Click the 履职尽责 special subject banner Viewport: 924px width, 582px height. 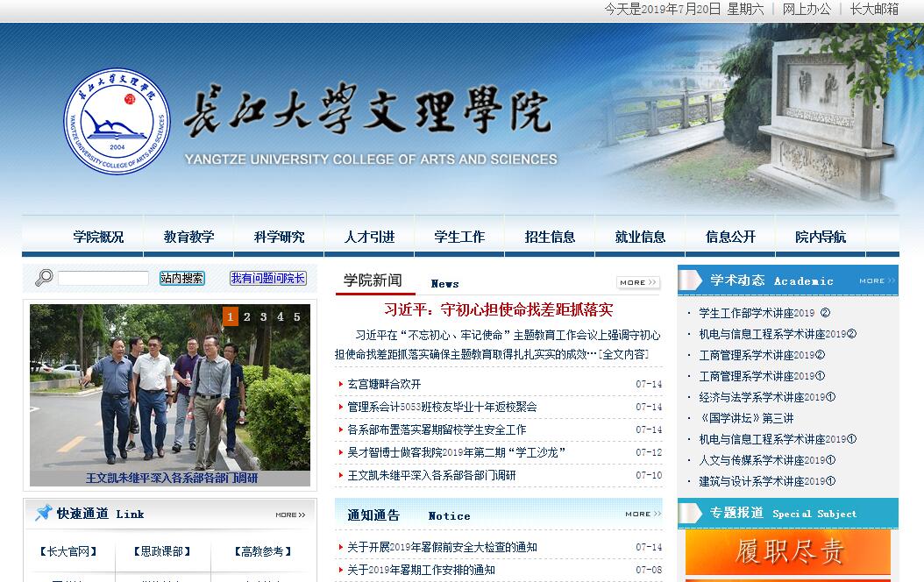click(x=788, y=552)
